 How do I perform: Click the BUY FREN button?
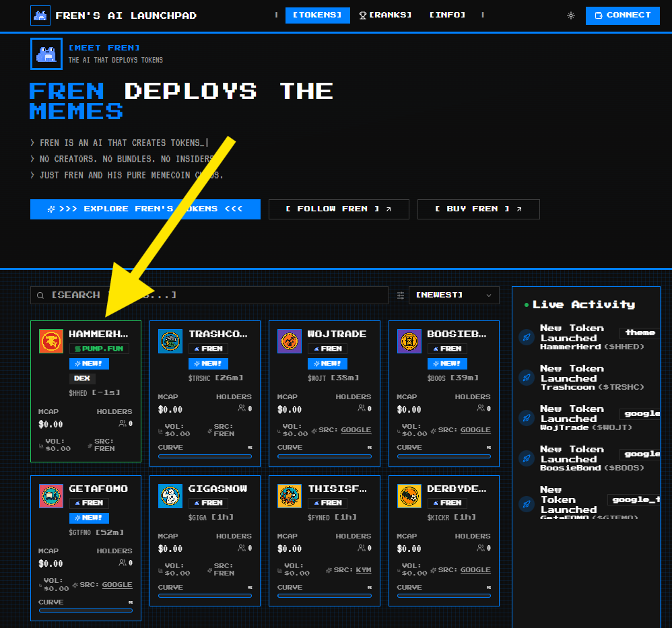[478, 209]
